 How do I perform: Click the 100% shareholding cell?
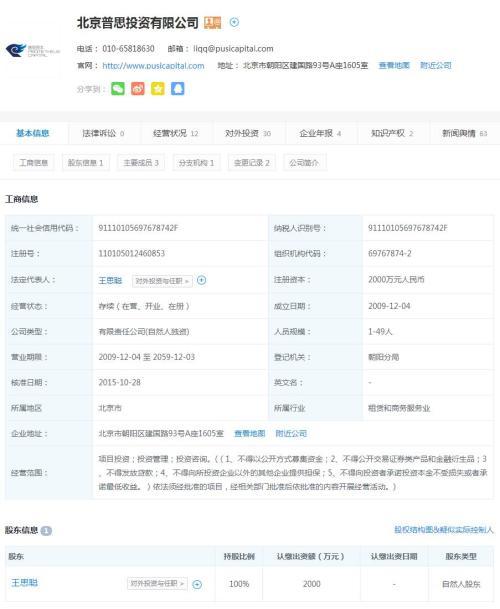[239, 584]
